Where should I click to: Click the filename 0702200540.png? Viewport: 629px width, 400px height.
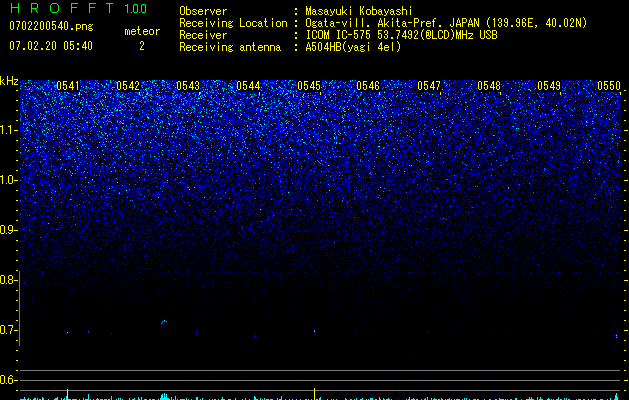51,27
